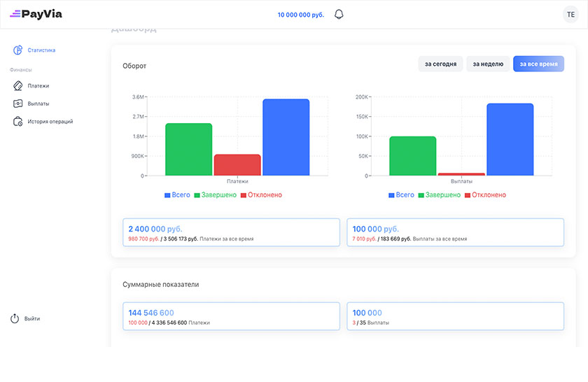Image resolution: width=588 pixels, height=382 pixels.
Task: Click the 10 000 000 руб. balance
Action: point(301,15)
